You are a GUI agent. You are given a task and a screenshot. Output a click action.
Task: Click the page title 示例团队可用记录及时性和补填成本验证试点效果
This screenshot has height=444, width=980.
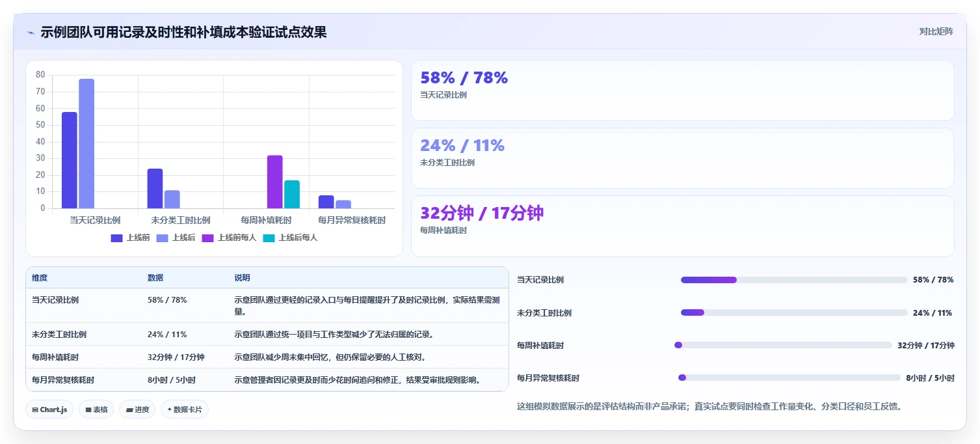pos(183,32)
